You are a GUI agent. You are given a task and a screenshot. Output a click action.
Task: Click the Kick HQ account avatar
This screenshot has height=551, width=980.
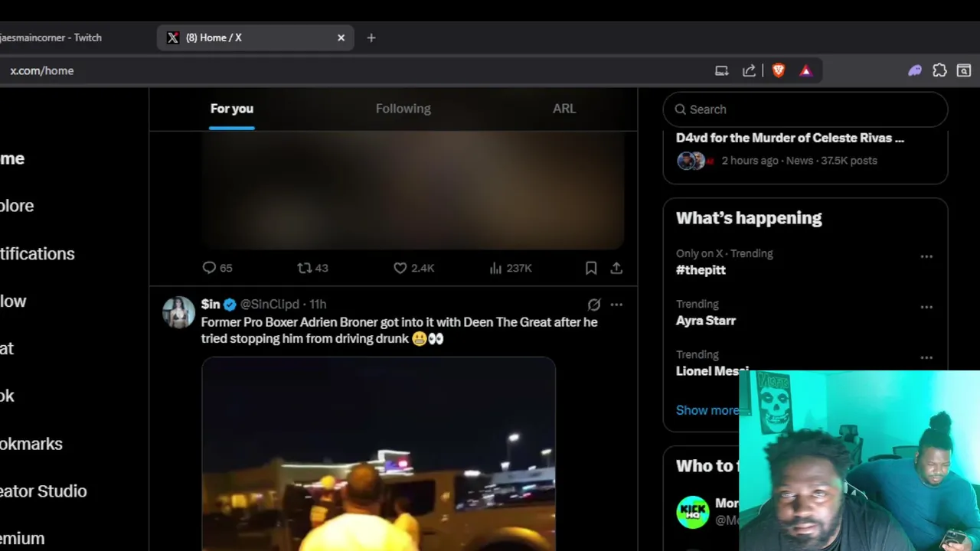click(x=693, y=511)
